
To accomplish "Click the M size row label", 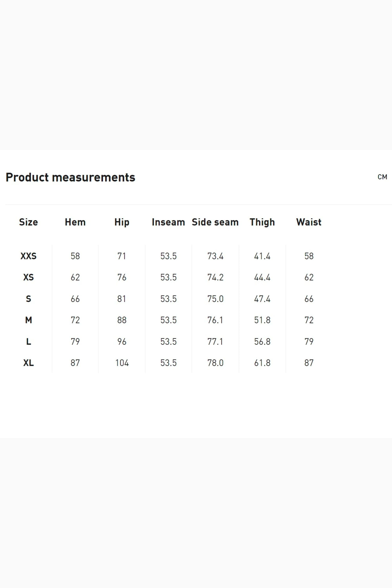I will point(28,320).
